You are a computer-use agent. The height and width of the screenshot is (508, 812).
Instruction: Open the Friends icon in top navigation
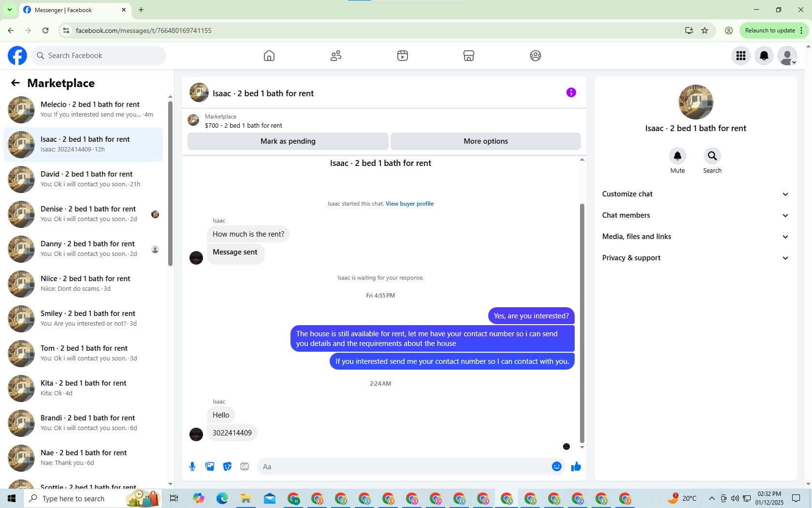tap(336, 56)
